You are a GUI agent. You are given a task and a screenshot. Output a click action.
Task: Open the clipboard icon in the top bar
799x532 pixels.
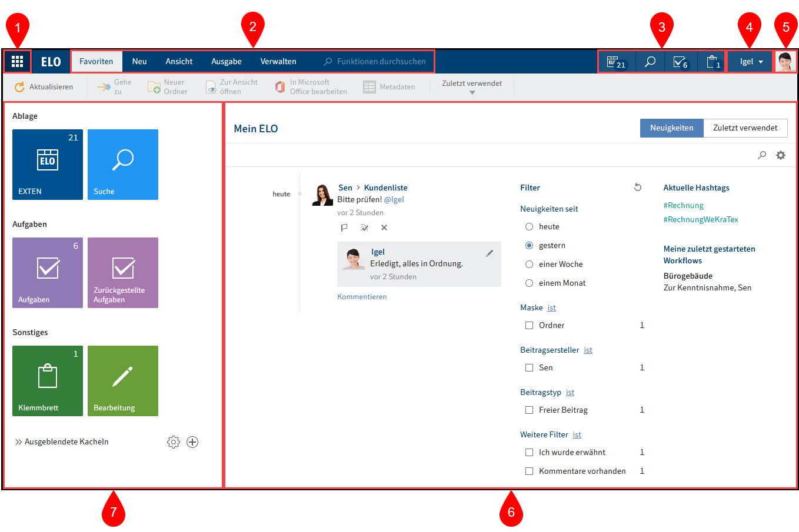[x=712, y=62]
